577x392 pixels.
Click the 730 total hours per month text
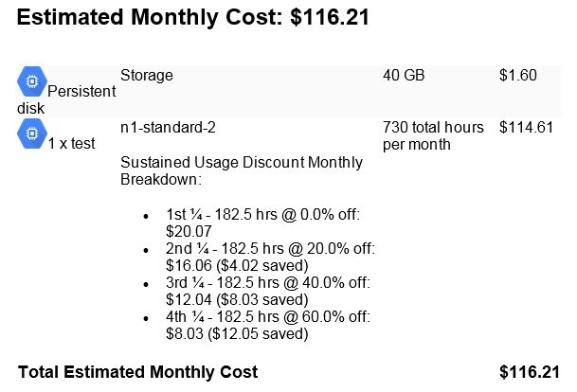click(433, 135)
